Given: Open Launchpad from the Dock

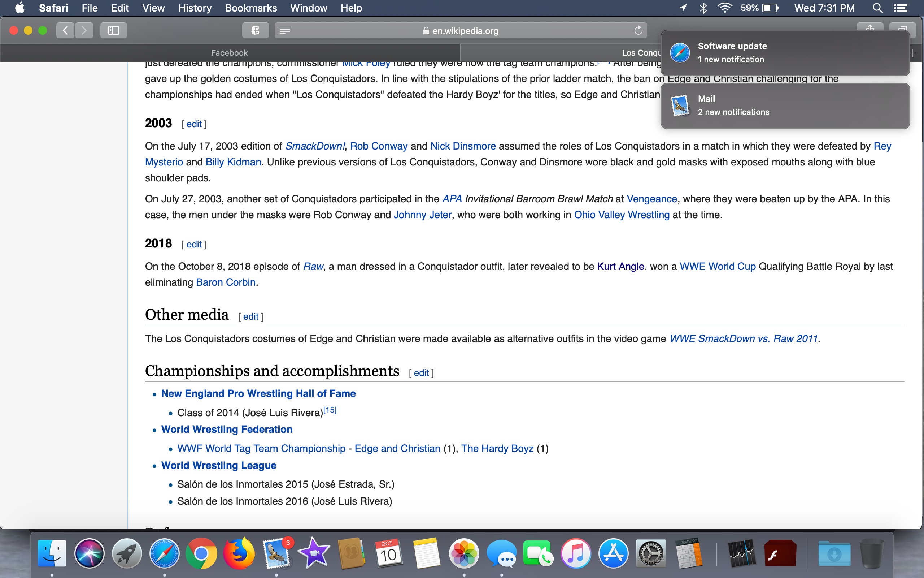Looking at the screenshot, I should (127, 553).
